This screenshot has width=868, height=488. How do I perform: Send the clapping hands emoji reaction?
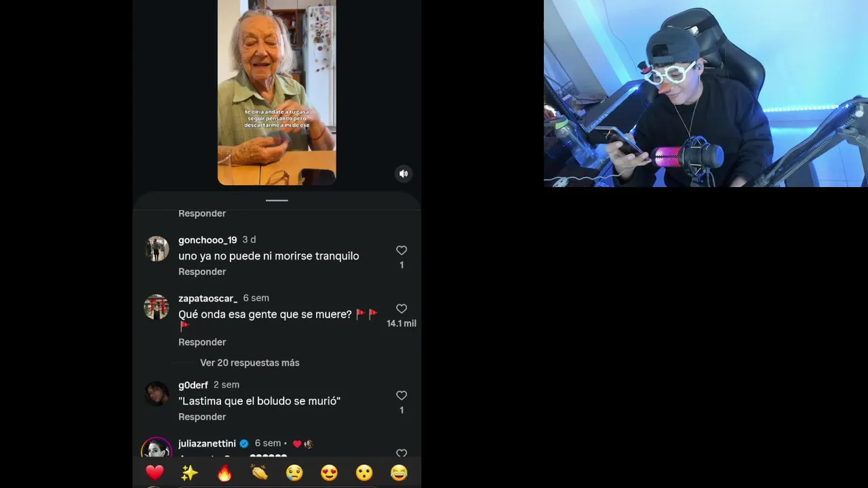[x=260, y=472]
